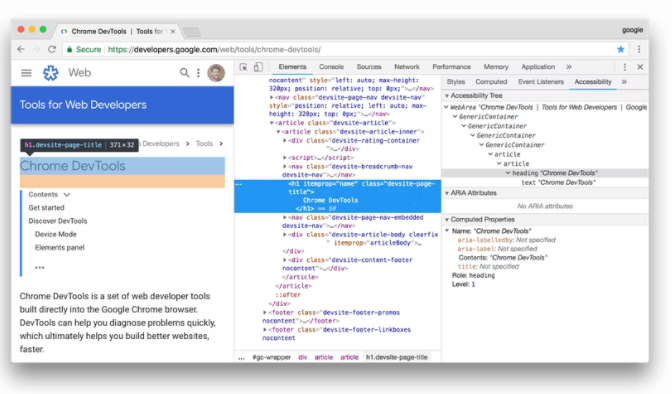Collapse the WebArea tree node
The width and height of the screenshot is (672, 394).
(446, 107)
